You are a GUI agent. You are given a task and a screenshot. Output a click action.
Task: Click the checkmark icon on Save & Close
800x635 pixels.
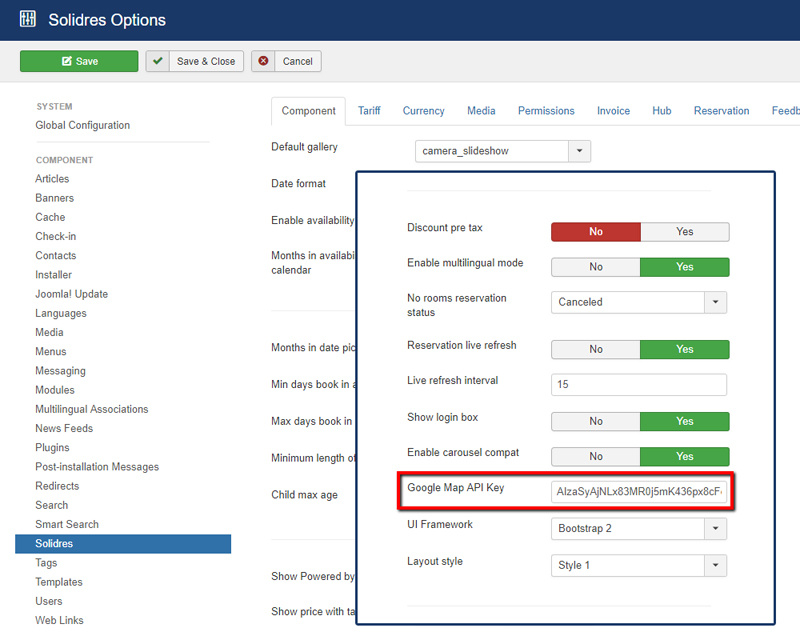[157, 61]
